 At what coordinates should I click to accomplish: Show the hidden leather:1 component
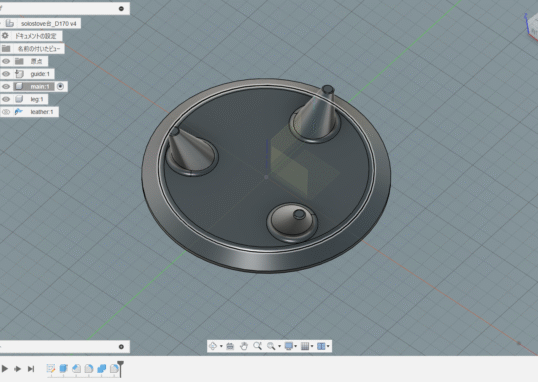[x=6, y=112]
